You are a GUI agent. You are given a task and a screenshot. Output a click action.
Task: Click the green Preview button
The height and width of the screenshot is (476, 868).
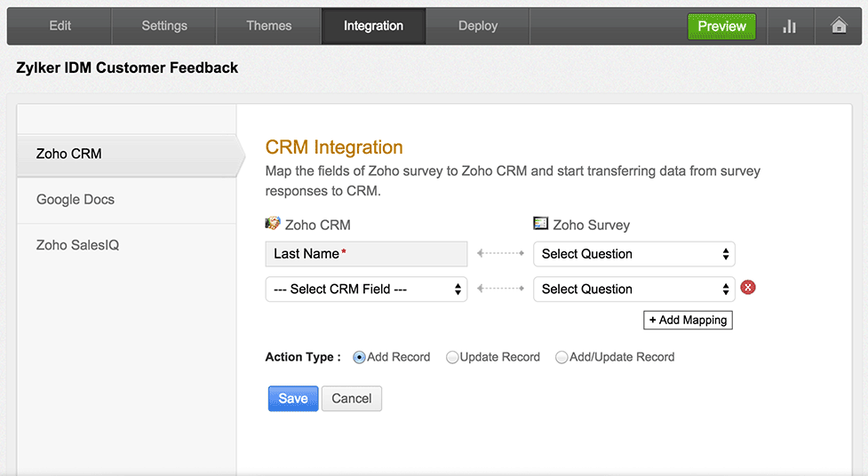[x=722, y=26]
